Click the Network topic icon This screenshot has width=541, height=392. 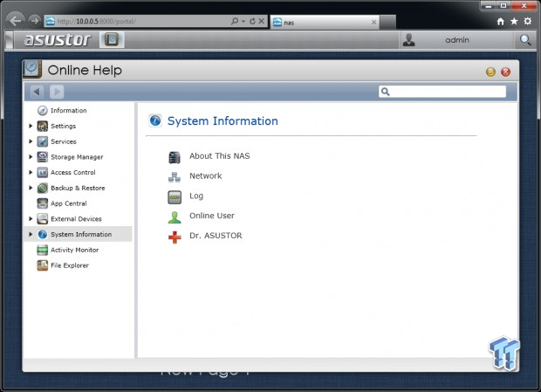(175, 177)
